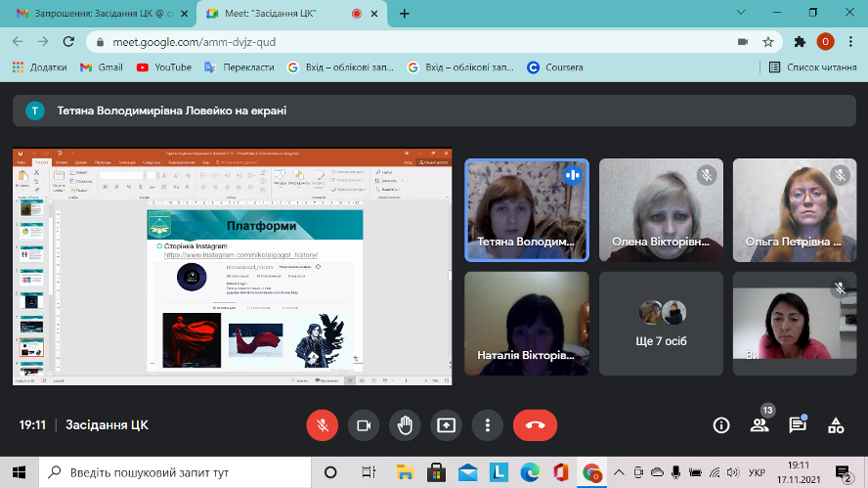Open Windows notification center

[x=844, y=473]
